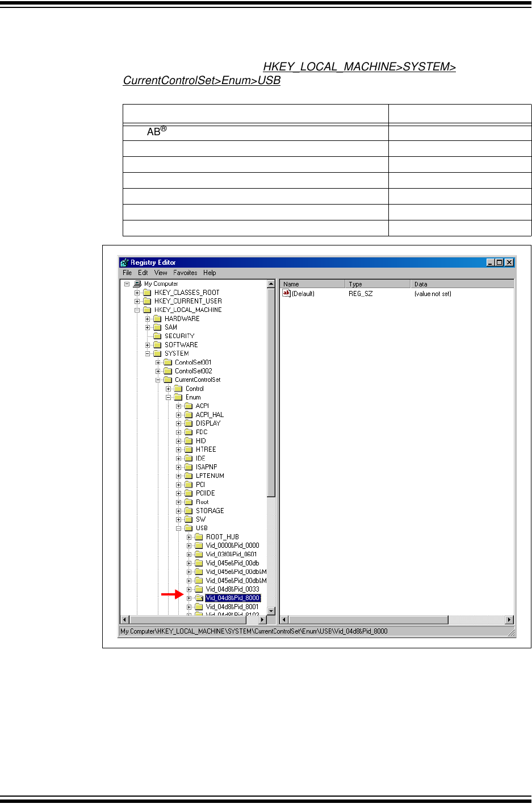The width and height of the screenshot is (532, 812).
Task: Click the Registry Editor title bar icon
Action: pyautogui.click(x=124, y=263)
